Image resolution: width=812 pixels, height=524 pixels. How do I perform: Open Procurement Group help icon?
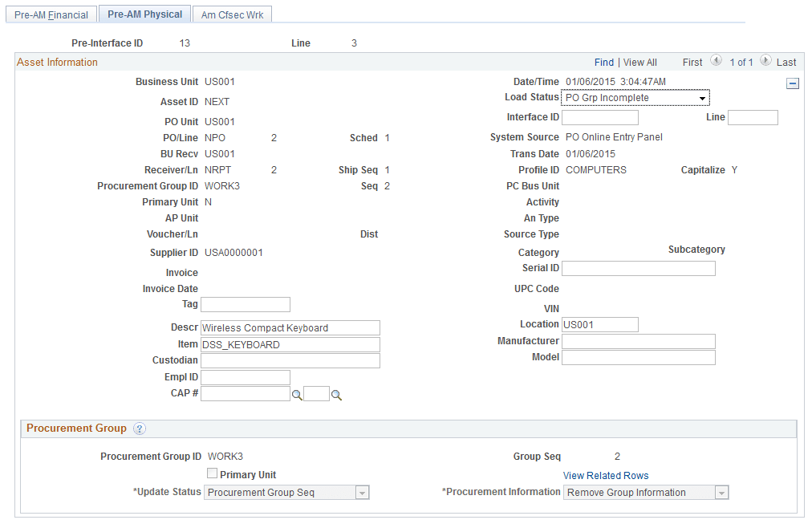(x=140, y=429)
